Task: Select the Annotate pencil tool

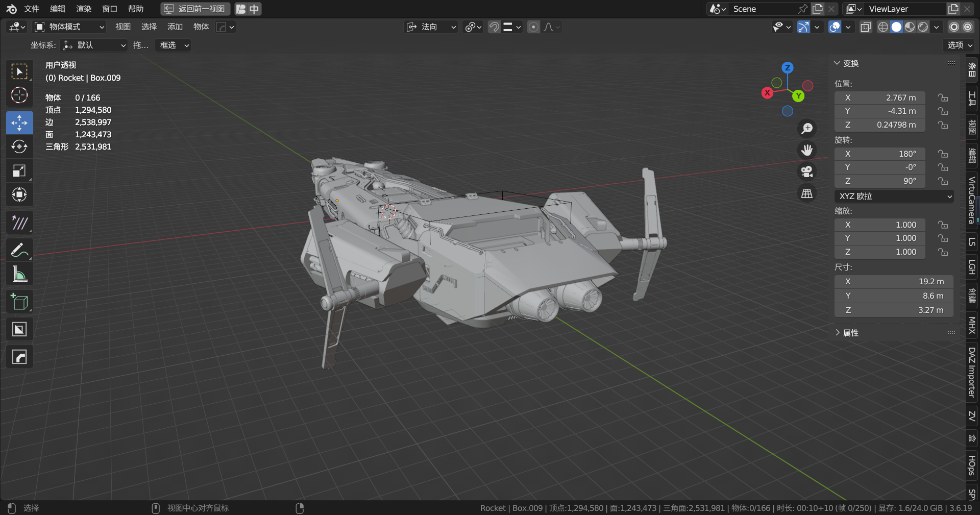Action: coord(19,250)
